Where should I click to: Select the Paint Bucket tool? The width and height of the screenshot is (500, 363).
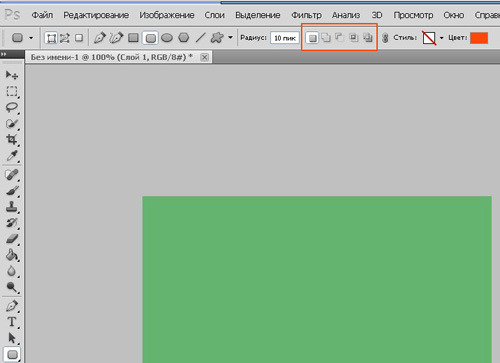point(12,255)
